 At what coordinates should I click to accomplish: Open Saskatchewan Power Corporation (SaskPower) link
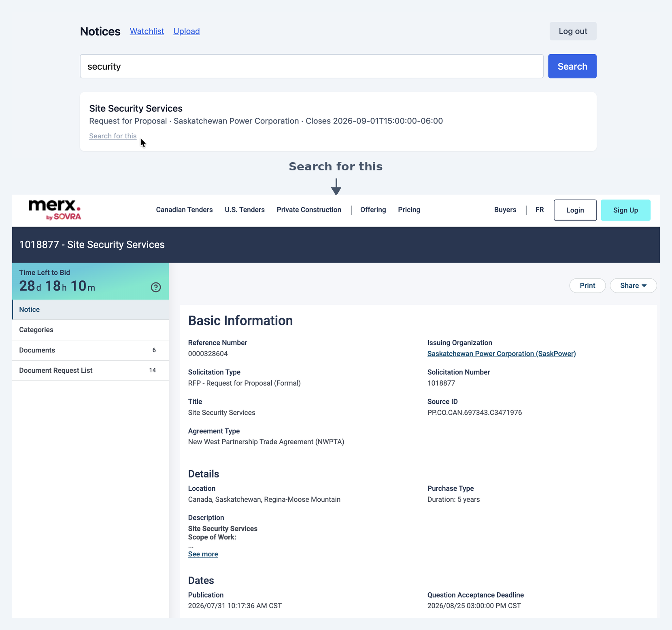pyautogui.click(x=502, y=354)
